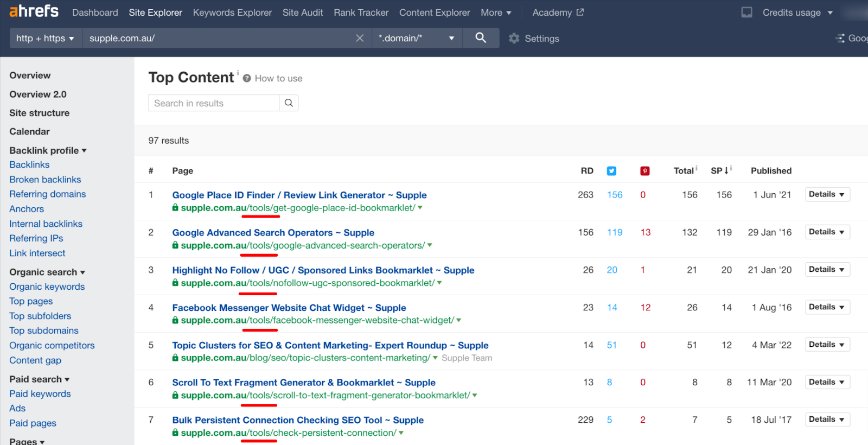868x445 pixels.
Task: Click the published date 29 Jan '16
Action: tap(769, 232)
